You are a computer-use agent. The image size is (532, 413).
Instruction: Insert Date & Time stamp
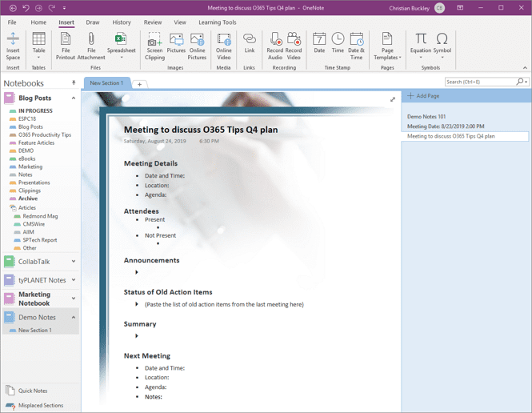[356, 46]
